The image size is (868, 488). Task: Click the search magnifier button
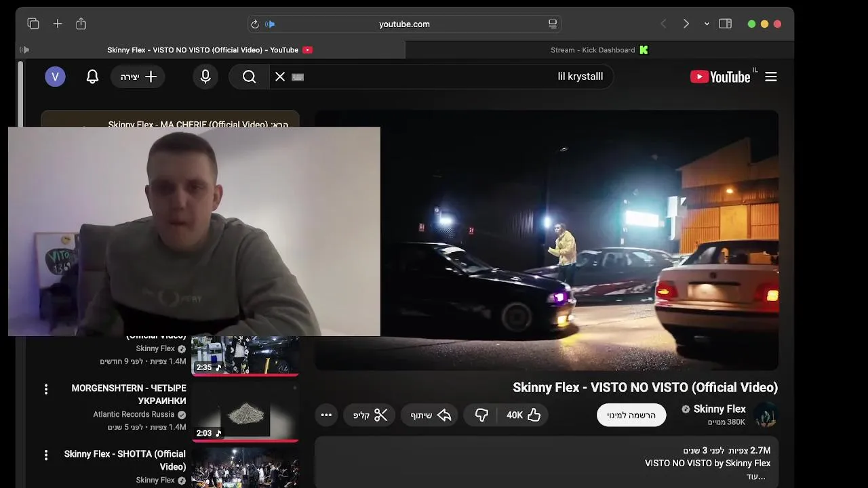250,77
